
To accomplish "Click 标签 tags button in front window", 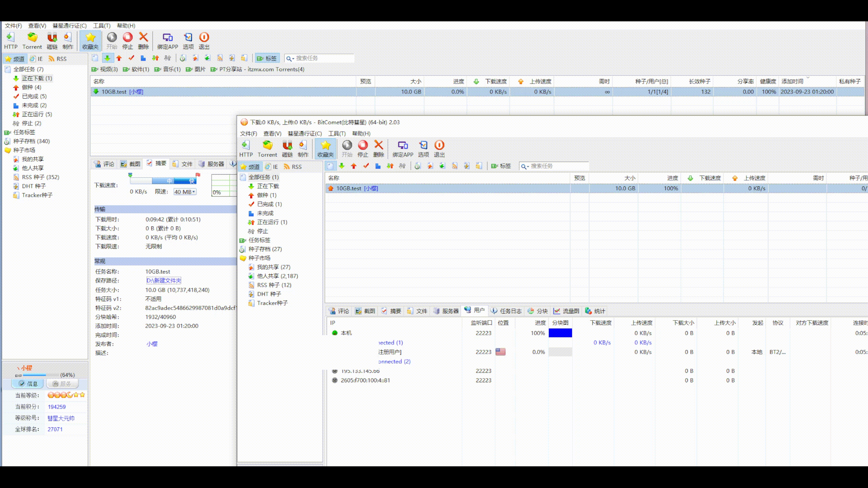I will click(x=501, y=166).
